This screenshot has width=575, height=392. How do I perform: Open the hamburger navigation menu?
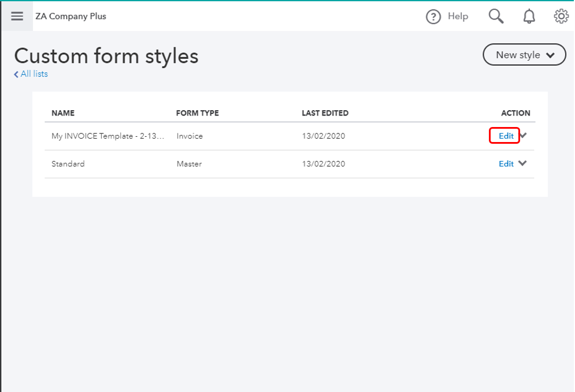point(17,16)
